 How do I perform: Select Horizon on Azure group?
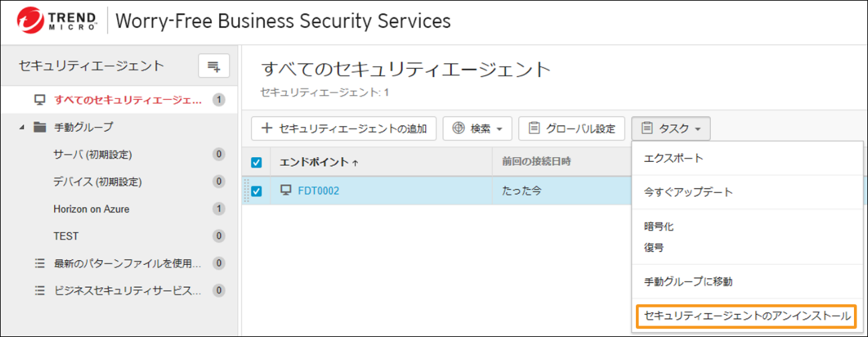pyautogui.click(x=91, y=209)
